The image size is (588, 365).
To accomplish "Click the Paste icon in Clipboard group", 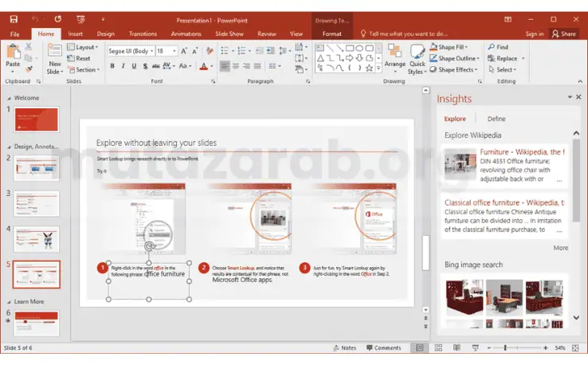I will point(13,53).
